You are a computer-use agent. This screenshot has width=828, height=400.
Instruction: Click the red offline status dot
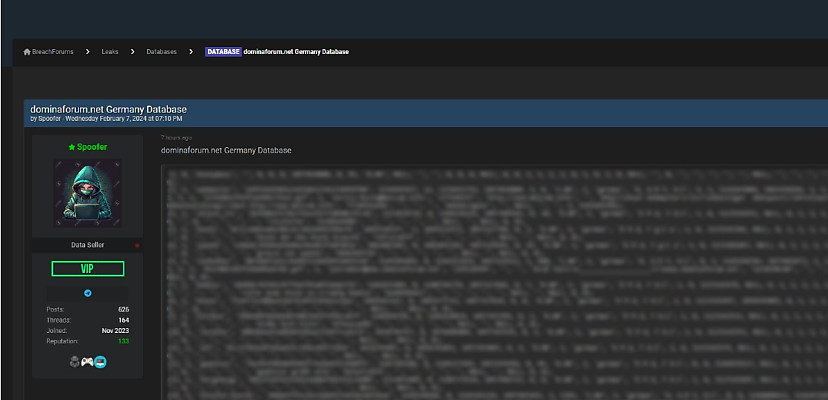(x=137, y=246)
